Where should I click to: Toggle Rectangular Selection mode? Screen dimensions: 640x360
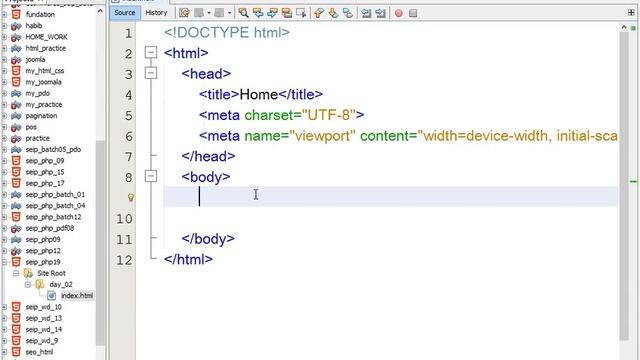click(301, 13)
